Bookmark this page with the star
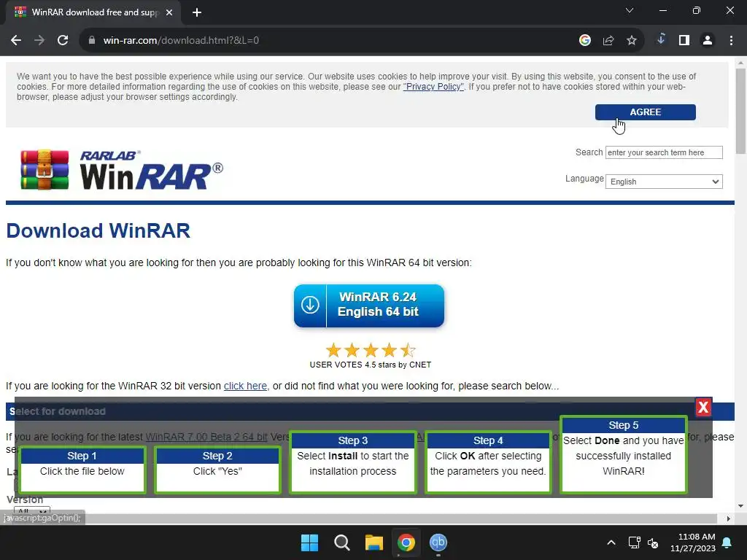Viewport: 747px width, 560px height. pyautogui.click(x=632, y=41)
